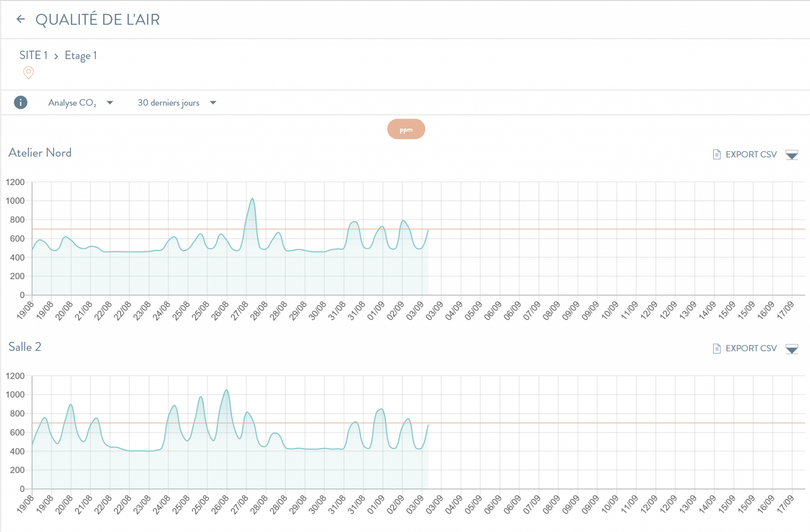Open the info circle icon
Viewport: 810px width, 532px height.
tap(21, 102)
